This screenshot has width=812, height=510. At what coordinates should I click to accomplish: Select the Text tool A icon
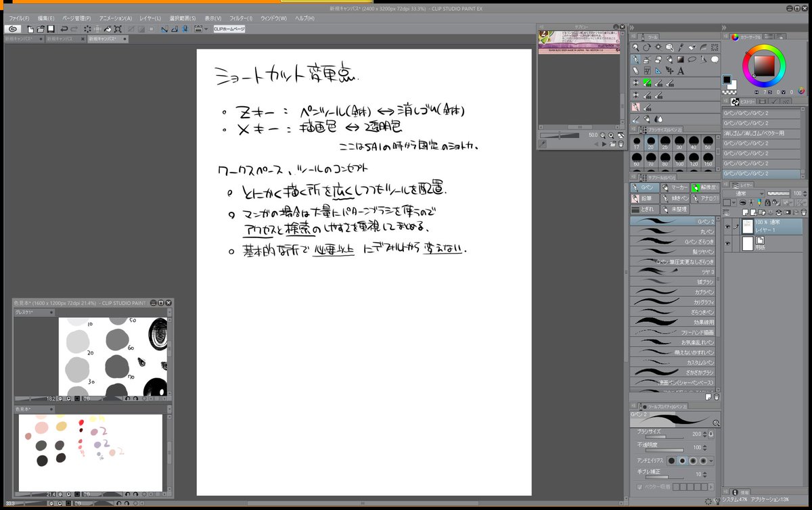[681, 71]
